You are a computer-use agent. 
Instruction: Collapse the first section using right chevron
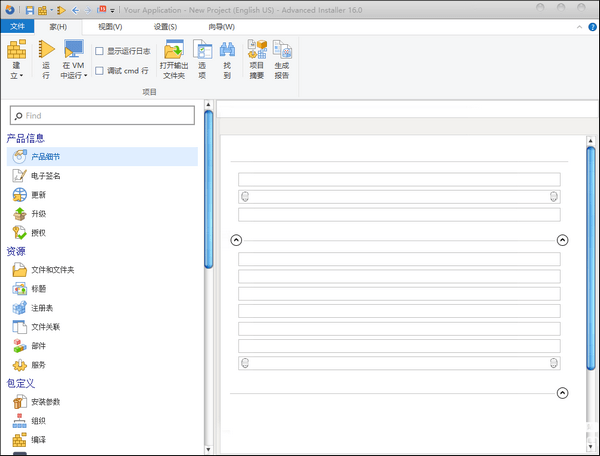562,240
